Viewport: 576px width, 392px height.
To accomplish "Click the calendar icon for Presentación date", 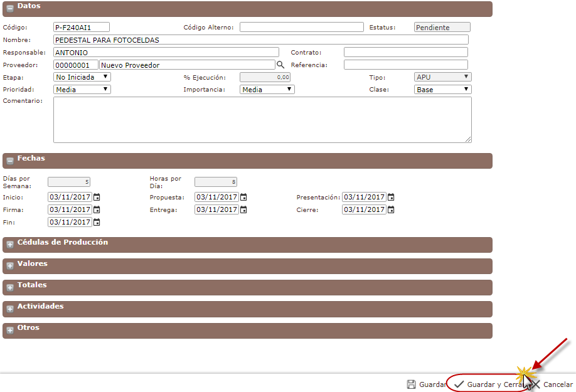I will [x=391, y=197].
